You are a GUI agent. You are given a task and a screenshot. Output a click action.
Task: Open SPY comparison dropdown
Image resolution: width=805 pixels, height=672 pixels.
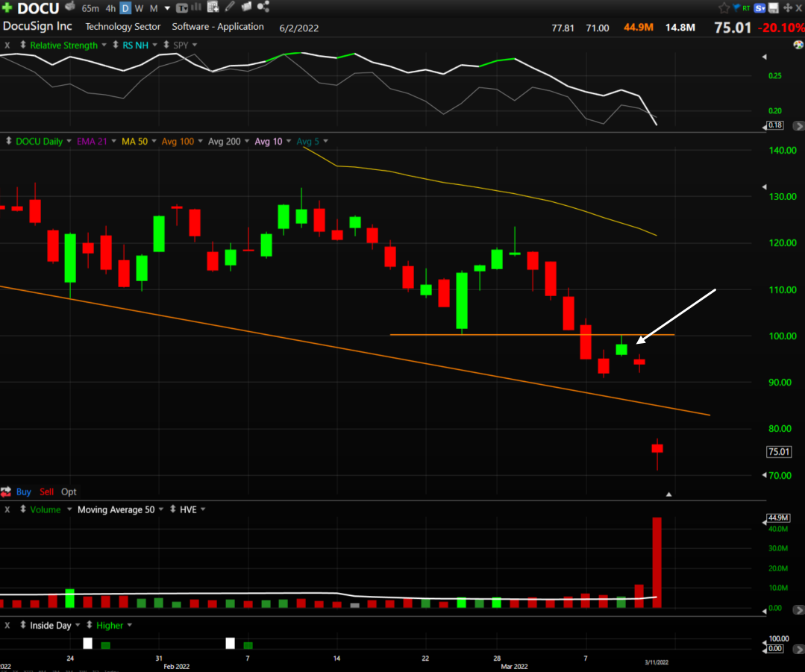click(x=195, y=45)
